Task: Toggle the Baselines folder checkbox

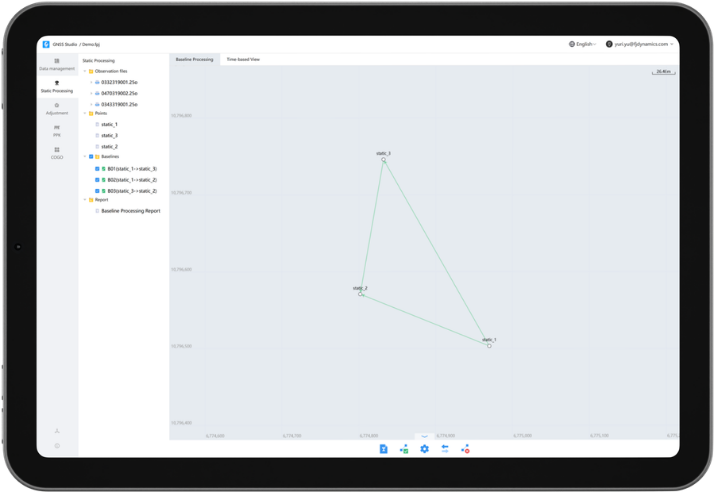Action: pos(91,157)
